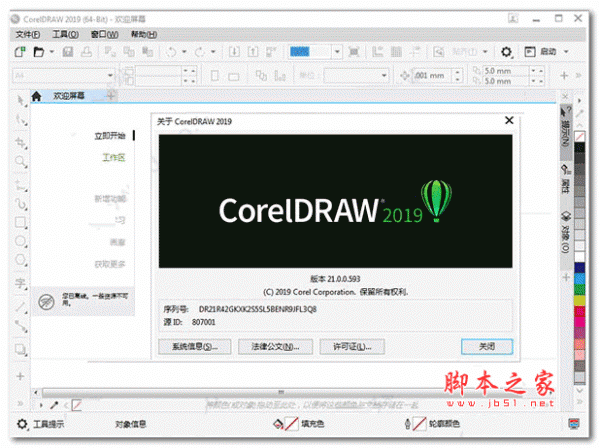Open 立即开始 in the welcome screen
This screenshot has width=600, height=448.
pos(110,136)
